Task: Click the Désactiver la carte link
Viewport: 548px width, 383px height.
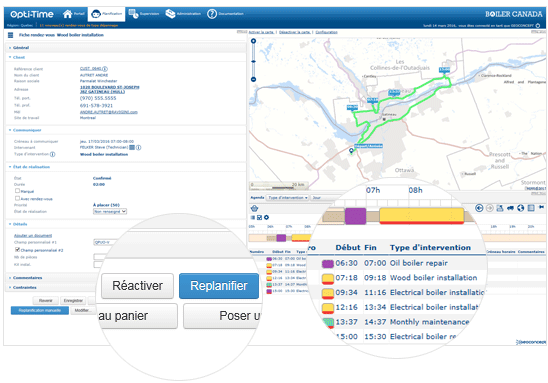Action: pos(295,32)
